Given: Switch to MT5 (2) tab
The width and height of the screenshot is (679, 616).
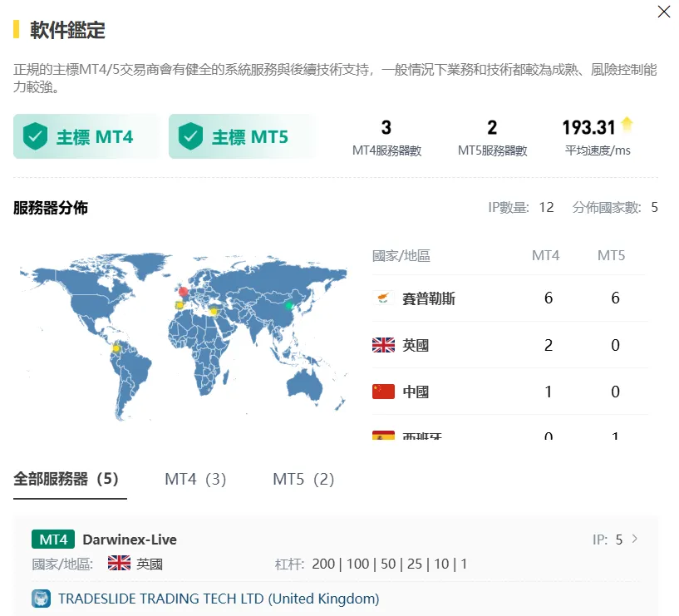Looking at the screenshot, I should point(303,479).
